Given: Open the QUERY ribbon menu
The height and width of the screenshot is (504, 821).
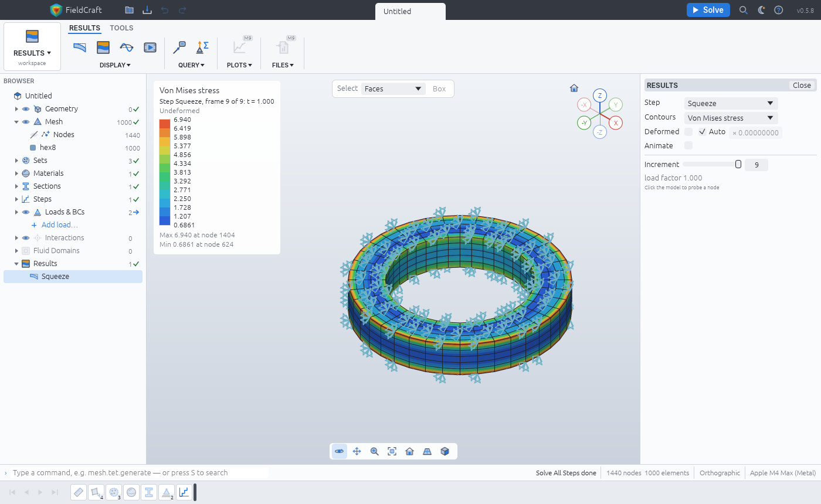Looking at the screenshot, I should pos(191,65).
